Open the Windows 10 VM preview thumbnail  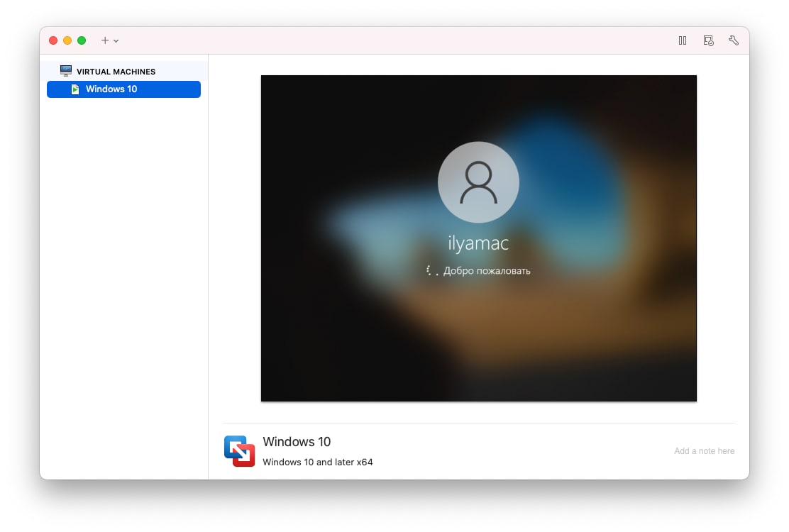[478, 238]
